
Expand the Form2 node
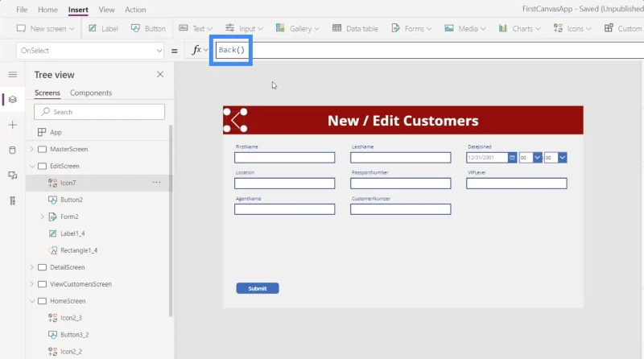[x=43, y=217]
